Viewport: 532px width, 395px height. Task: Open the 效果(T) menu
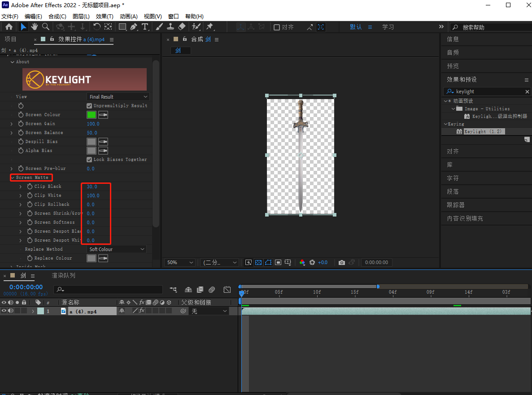tap(105, 16)
